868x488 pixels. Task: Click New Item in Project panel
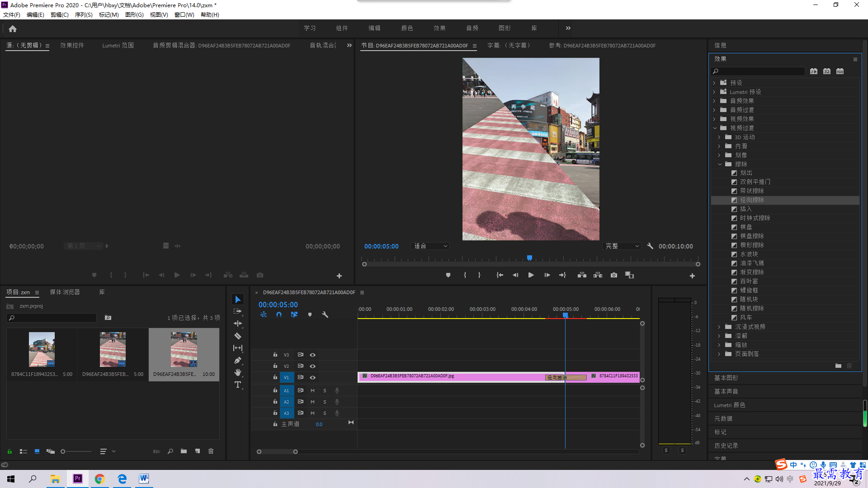198,451
